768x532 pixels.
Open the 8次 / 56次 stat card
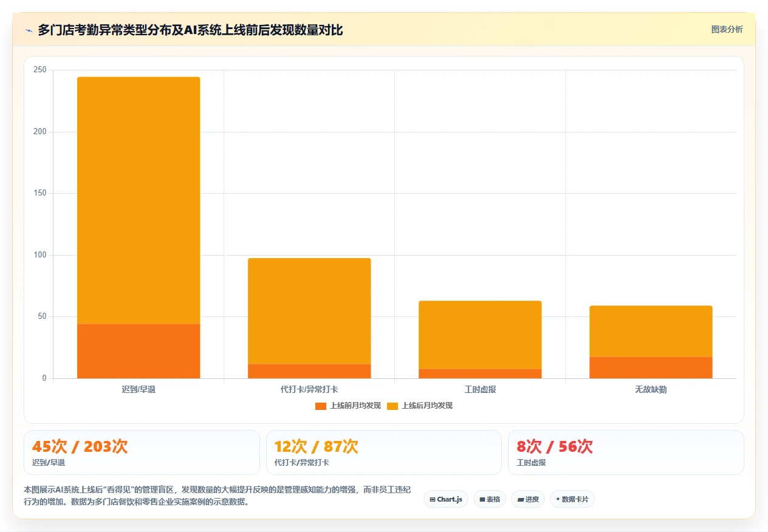coord(626,452)
